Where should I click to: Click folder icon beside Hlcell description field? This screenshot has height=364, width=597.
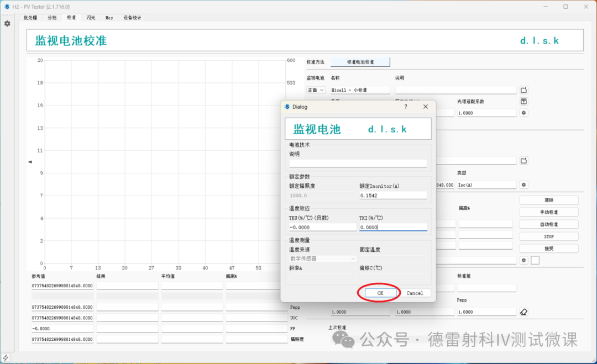click(524, 90)
